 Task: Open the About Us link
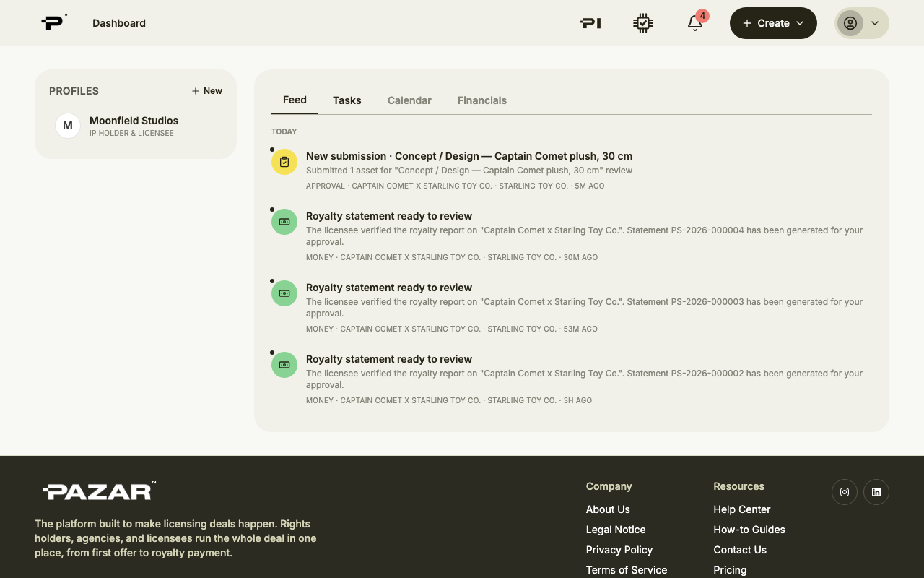pos(608,509)
